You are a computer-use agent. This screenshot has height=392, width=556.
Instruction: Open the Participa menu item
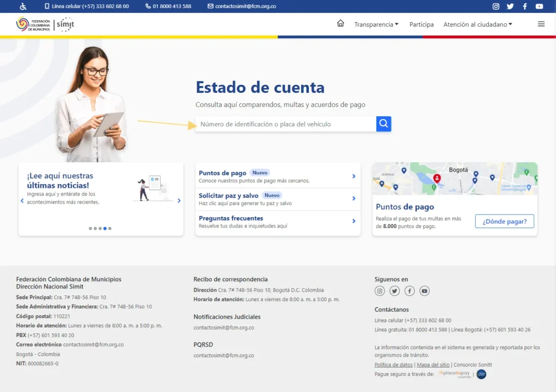click(x=421, y=24)
